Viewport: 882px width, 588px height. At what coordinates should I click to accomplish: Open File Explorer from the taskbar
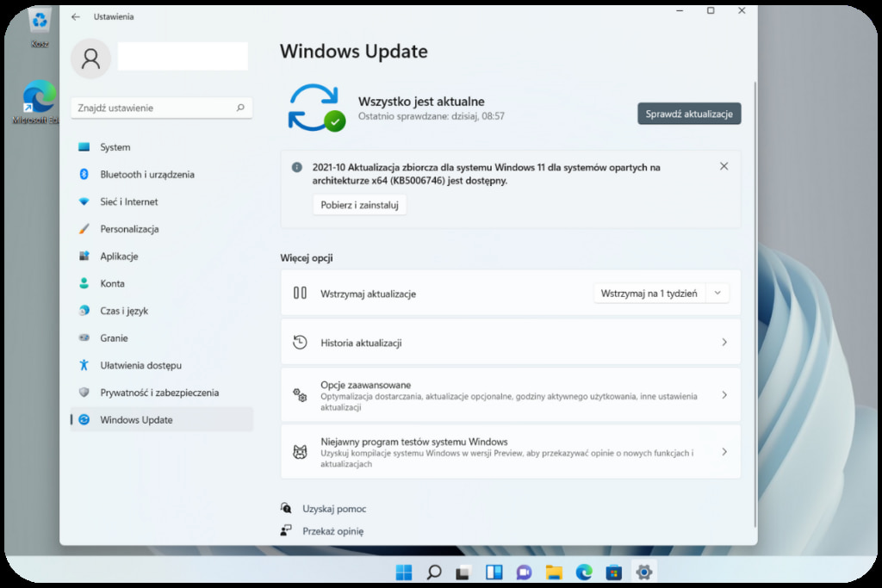[x=554, y=573]
